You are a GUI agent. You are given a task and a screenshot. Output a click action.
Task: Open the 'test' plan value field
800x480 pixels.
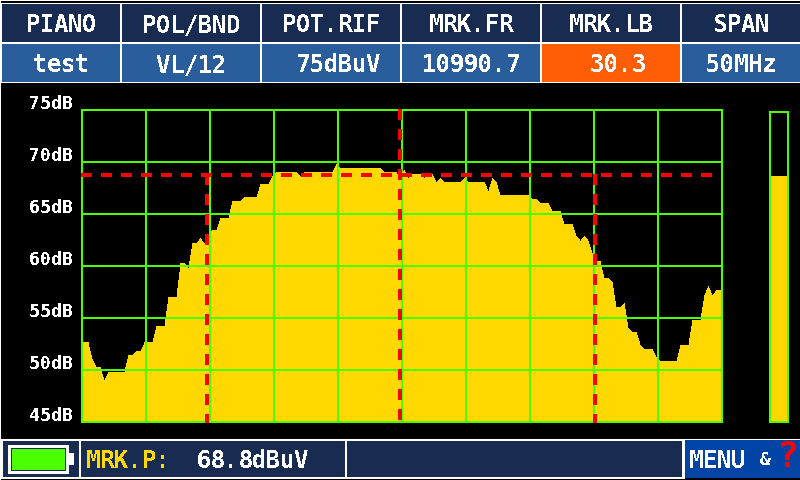tap(61, 63)
